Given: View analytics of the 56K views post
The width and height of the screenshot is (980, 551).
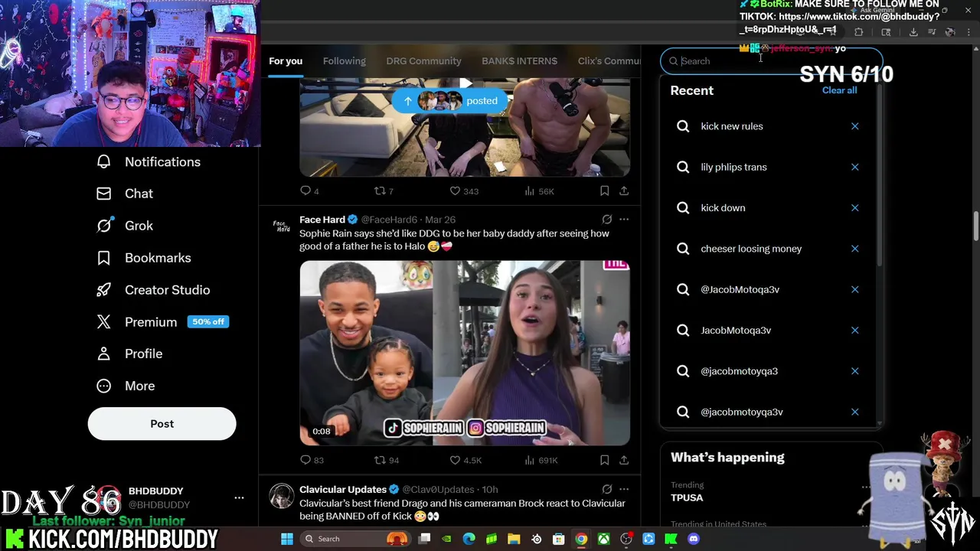Looking at the screenshot, I should click(539, 191).
